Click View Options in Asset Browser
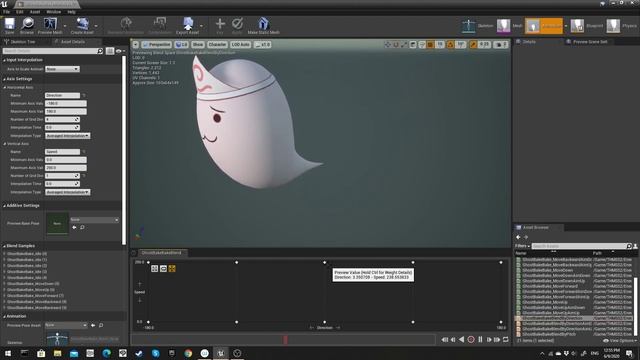The height and width of the screenshot is (360, 640). point(620,340)
